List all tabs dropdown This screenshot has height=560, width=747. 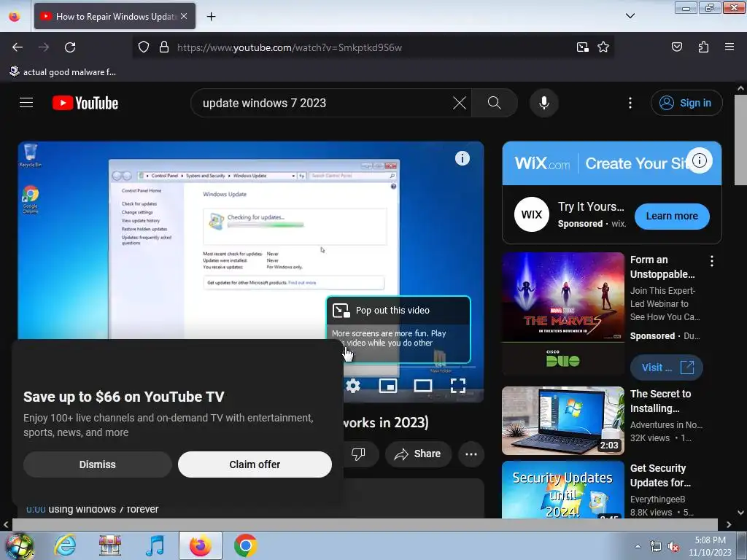630,16
